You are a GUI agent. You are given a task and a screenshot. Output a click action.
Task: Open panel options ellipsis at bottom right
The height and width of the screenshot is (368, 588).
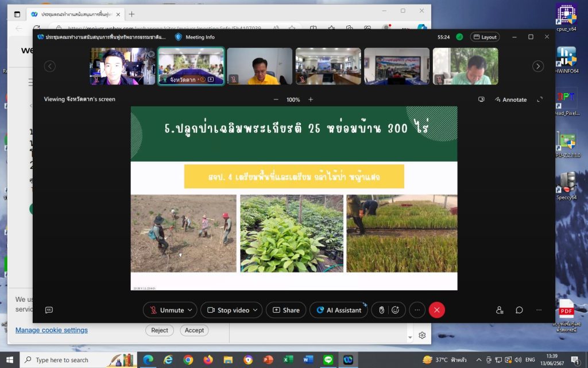pyautogui.click(x=539, y=310)
